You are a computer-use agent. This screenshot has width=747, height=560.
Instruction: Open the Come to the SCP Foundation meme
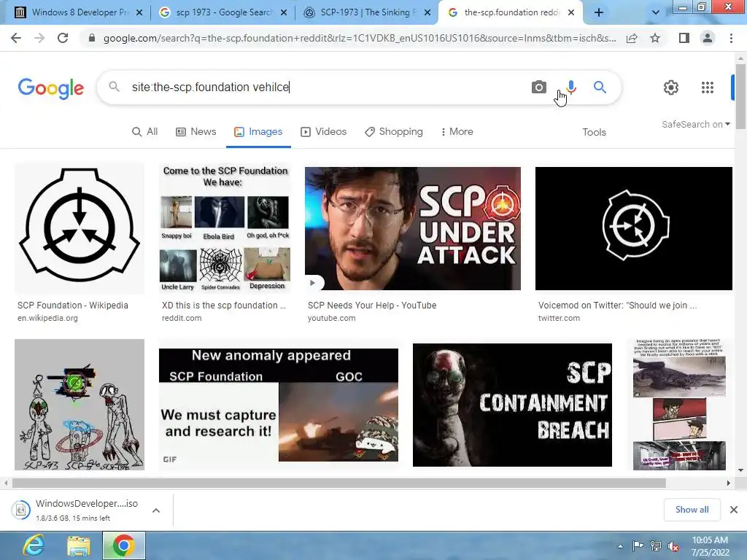[x=225, y=227]
